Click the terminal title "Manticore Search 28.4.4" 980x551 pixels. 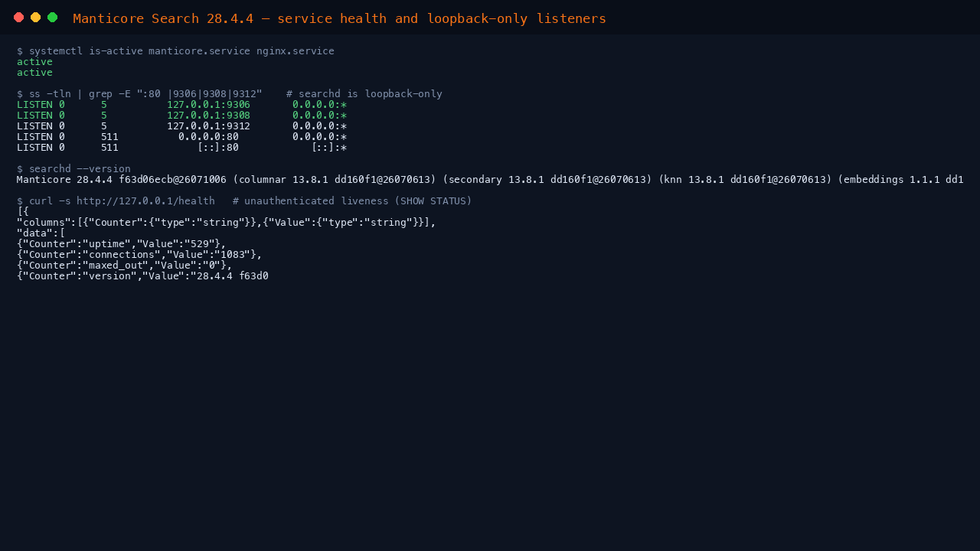163,18
